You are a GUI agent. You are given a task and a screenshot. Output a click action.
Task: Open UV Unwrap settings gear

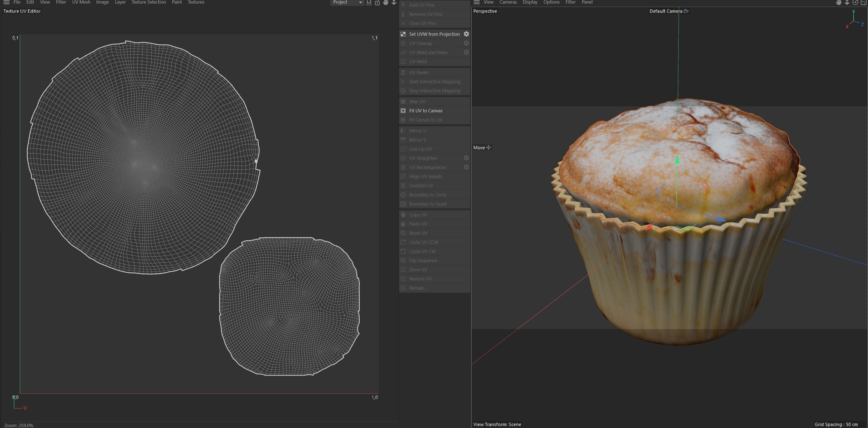[x=466, y=43]
